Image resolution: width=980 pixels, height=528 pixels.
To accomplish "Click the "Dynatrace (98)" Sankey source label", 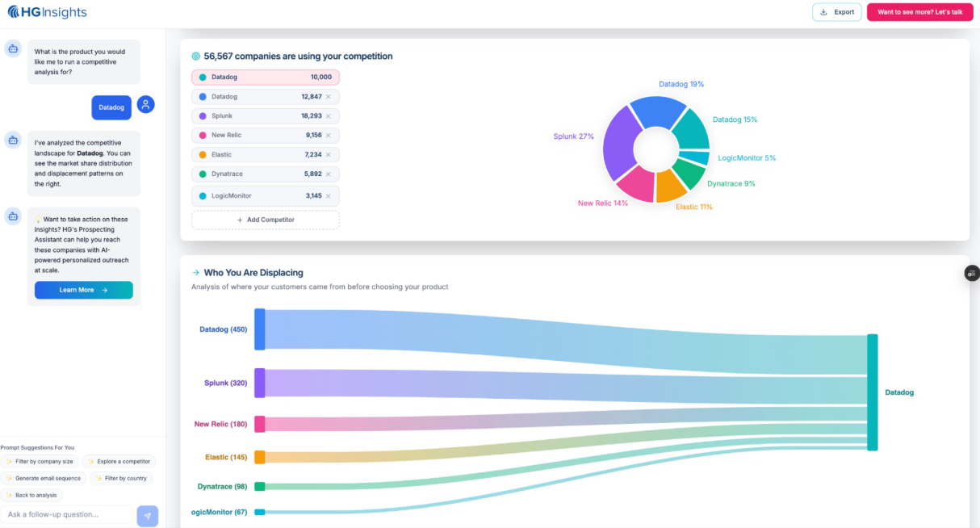I will (x=223, y=487).
